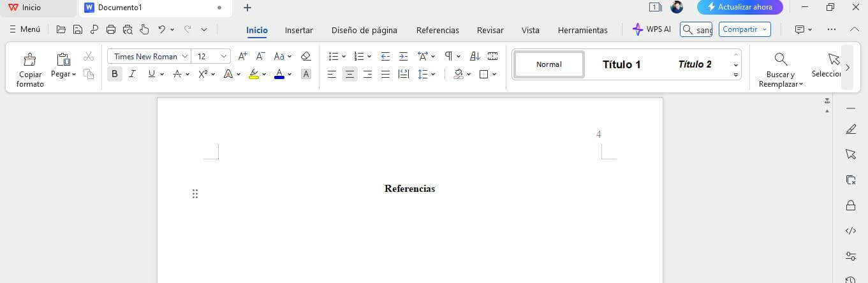Align text right
This screenshot has width=868, height=283.
(x=367, y=74)
